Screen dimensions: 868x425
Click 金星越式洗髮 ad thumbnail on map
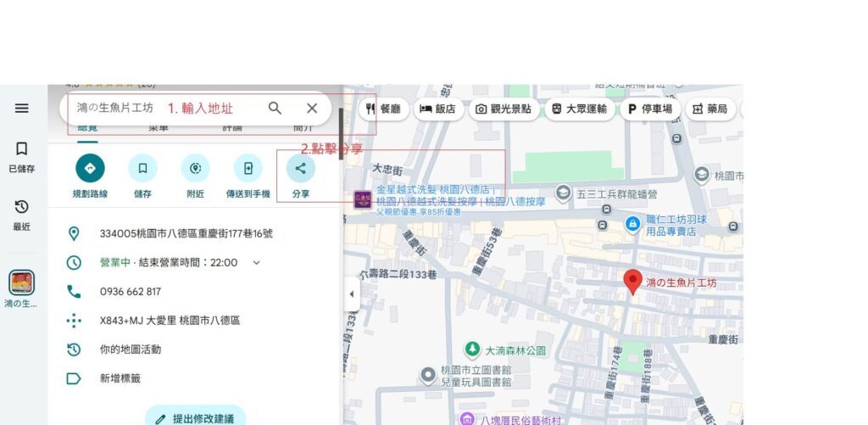click(363, 199)
